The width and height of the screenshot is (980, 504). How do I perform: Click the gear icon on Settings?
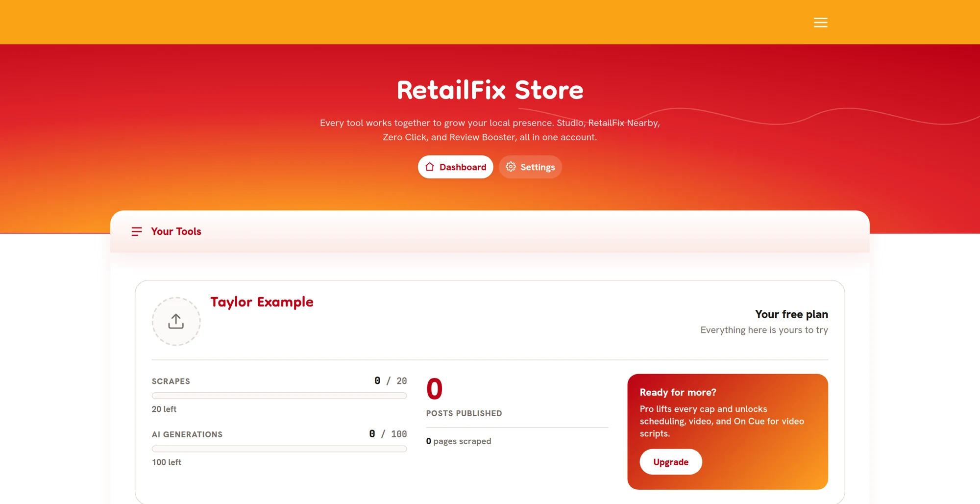point(511,167)
